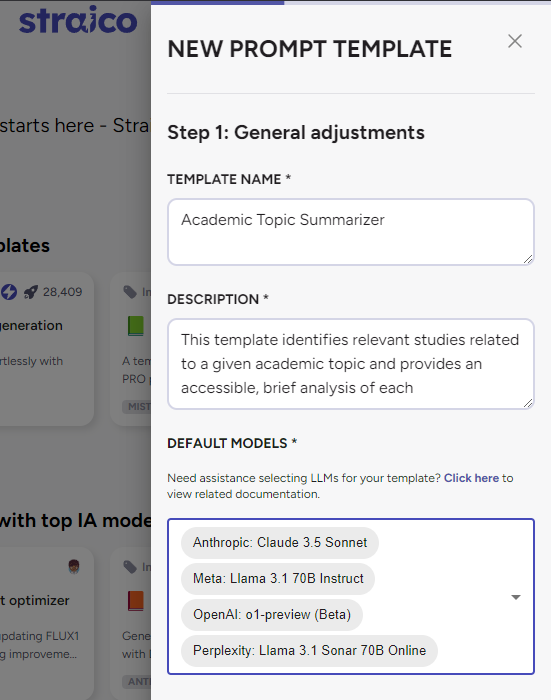Select the OpenAI: o1-preview (Beta) chip
551x700 pixels.
(272, 615)
